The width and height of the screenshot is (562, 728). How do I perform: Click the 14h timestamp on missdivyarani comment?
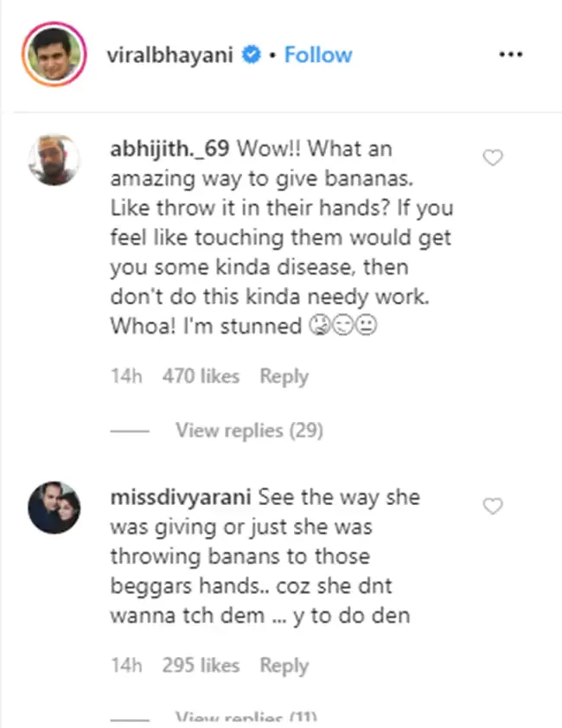[x=125, y=666]
